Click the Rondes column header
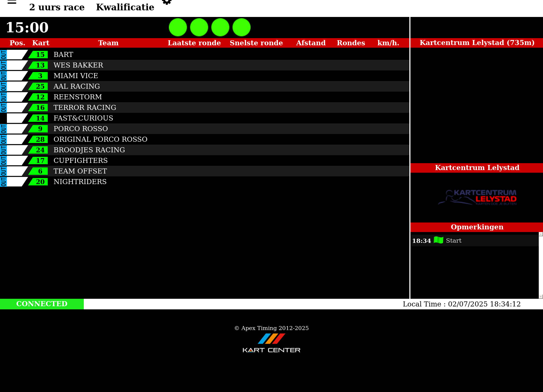The height and width of the screenshot is (392, 543). pyautogui.click(x=351, y=43)
